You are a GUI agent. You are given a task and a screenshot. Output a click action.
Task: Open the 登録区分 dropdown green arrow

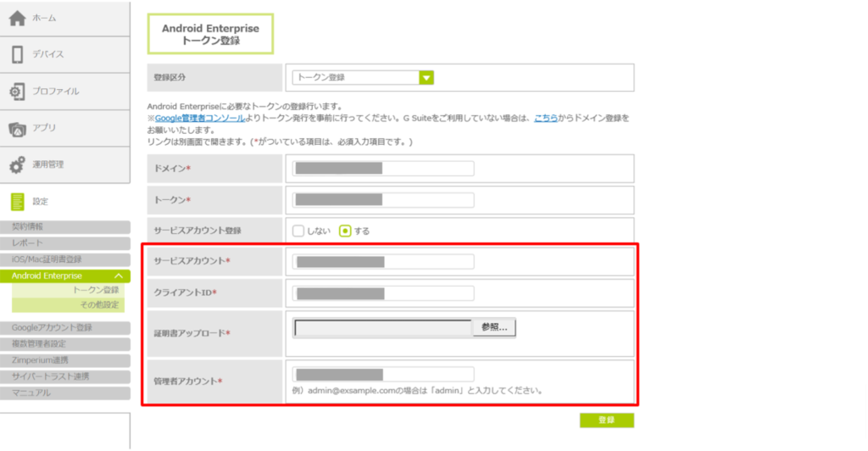click(x=426, y=78)
